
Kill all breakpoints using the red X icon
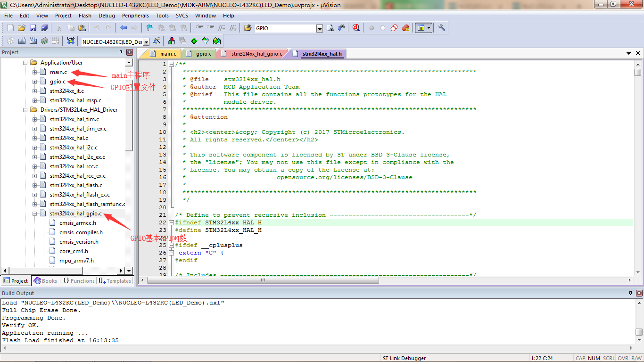(405, 28)
